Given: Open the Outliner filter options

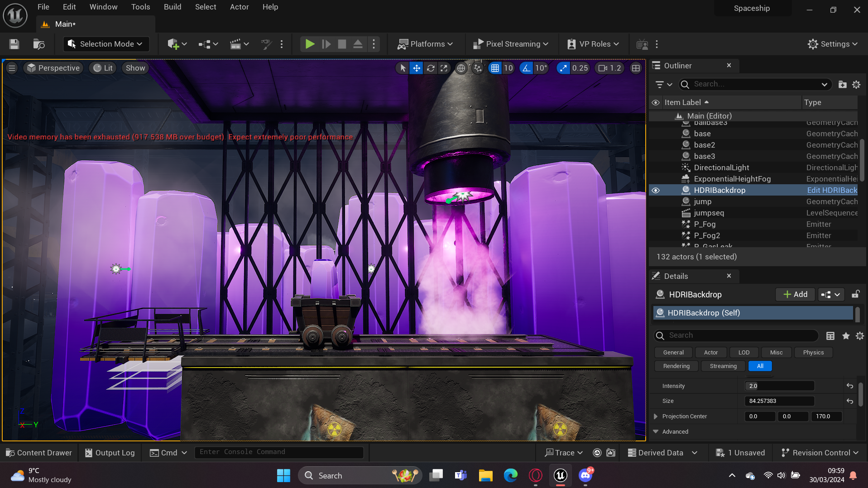Looking at the screenshot, I should pos(663,84).
